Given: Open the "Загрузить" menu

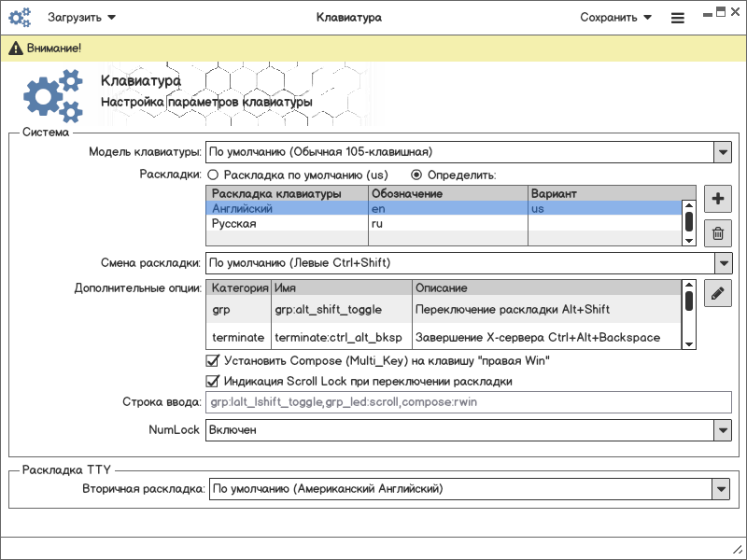Looking at the screenshot, I should [x=81, y=18].
